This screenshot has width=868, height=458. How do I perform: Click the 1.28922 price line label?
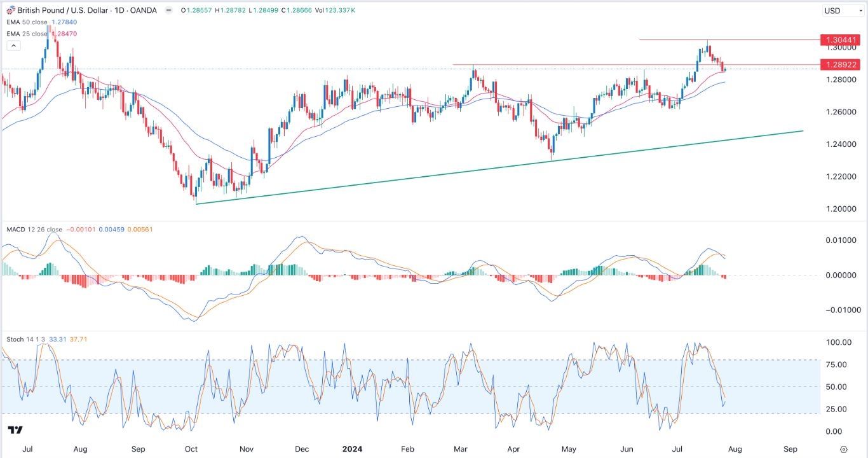click(x=839, y=64)
